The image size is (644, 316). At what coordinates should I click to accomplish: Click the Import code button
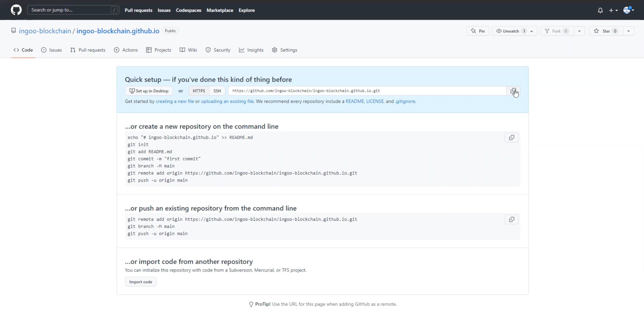141,282
